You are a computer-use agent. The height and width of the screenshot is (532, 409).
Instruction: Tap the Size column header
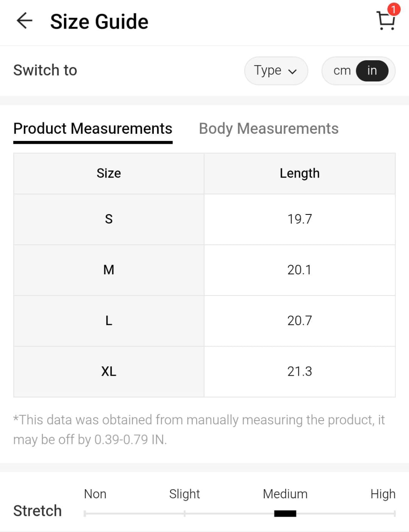[108, 173]
